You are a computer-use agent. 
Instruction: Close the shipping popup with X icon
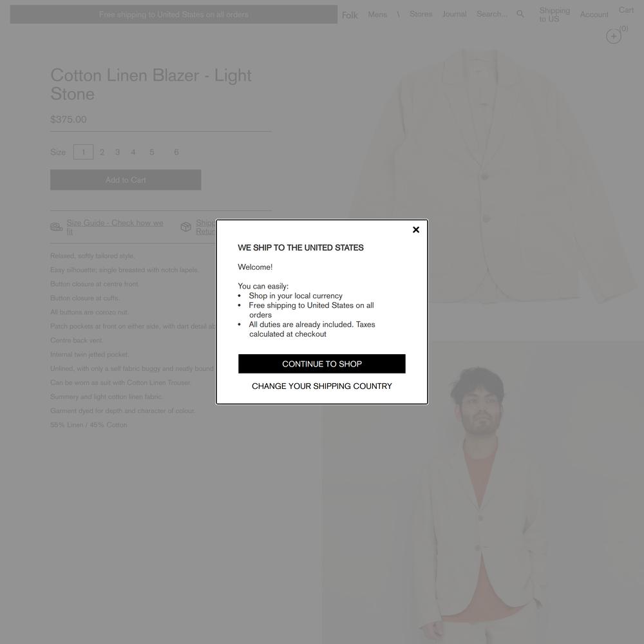[415, 230]
